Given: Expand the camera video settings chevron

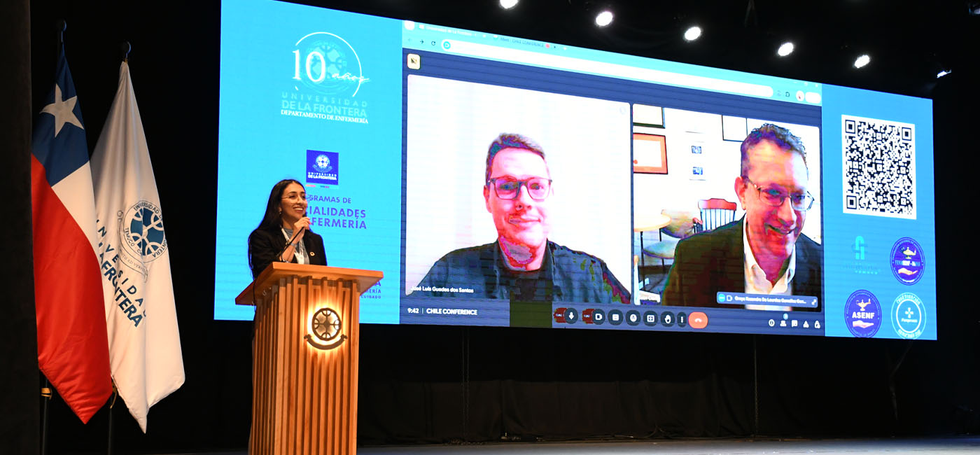Looking at the screenshot, I should click(587, 316).
